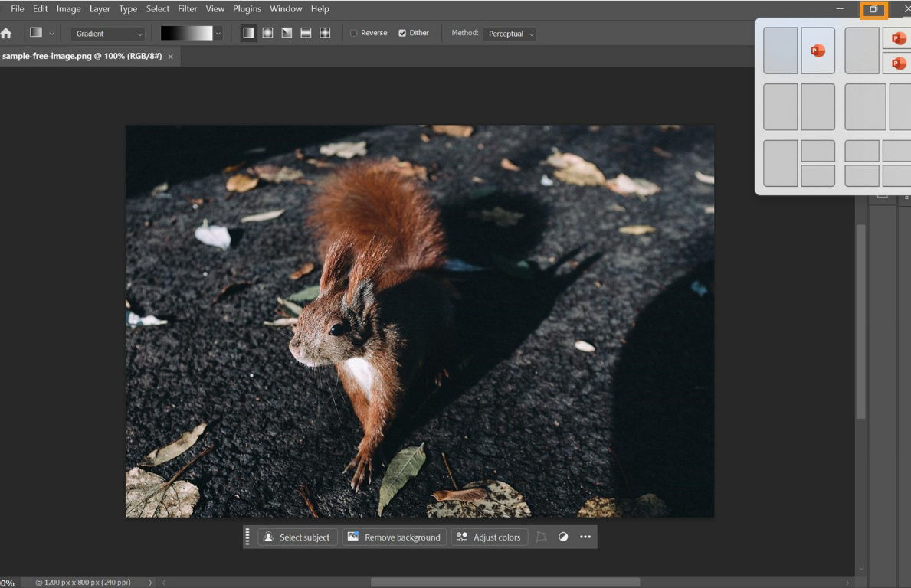Enable the Reverse gradient checkbox
This screenshot has height=588, width=911.
coord(353,33)
